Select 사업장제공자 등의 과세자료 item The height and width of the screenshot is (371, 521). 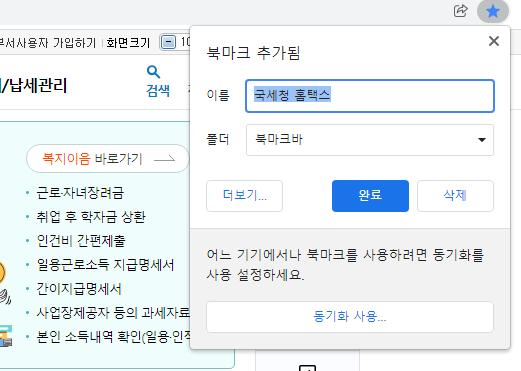point(113,313)
